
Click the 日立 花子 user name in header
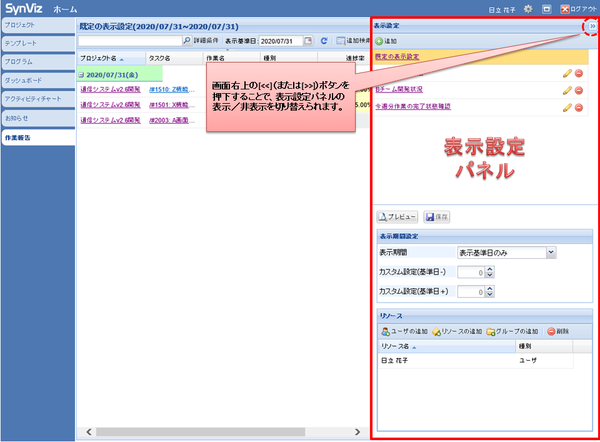502,10
